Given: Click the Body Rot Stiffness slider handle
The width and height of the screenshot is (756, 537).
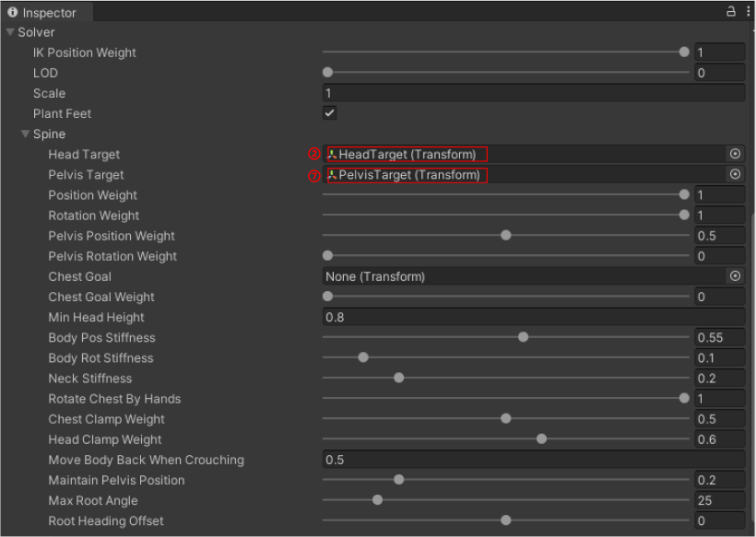Looking at the screenshot, I should (363, 357).
